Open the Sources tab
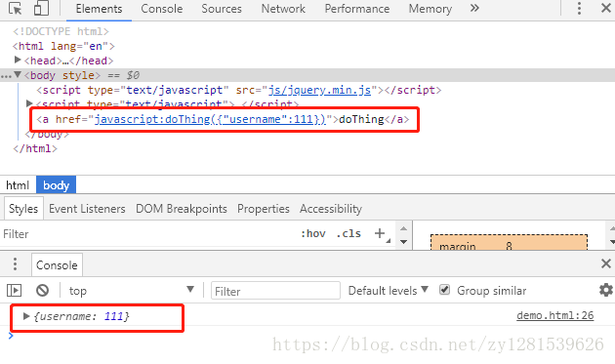This screenshot has height=364, width=615. pyautogui.click(x=222, y=9)
